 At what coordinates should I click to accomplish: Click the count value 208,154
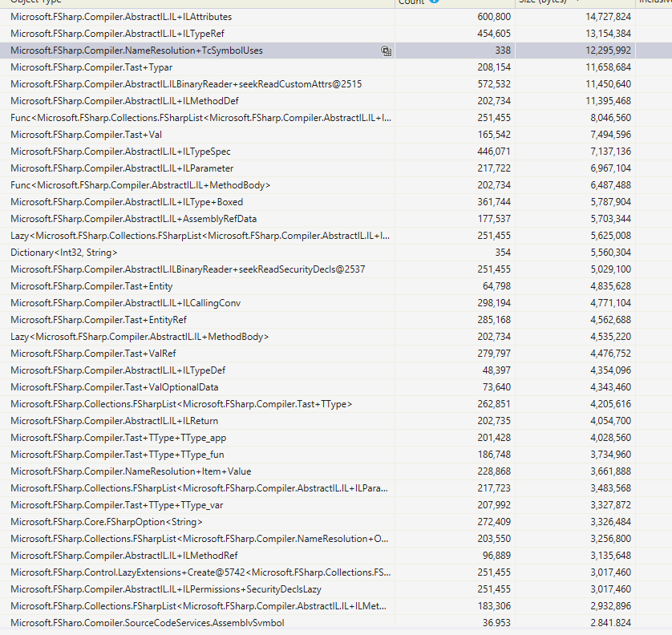(x=494, y=67)
